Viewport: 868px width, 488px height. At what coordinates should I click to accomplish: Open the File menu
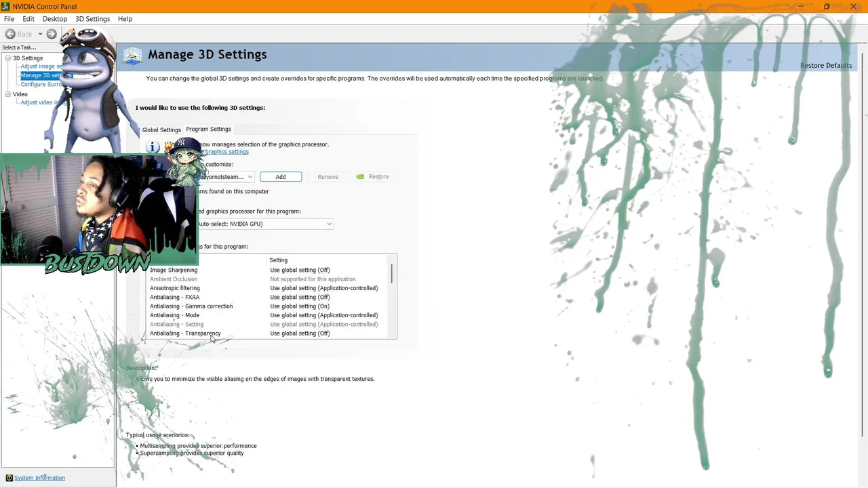click(x=9, y=19)
